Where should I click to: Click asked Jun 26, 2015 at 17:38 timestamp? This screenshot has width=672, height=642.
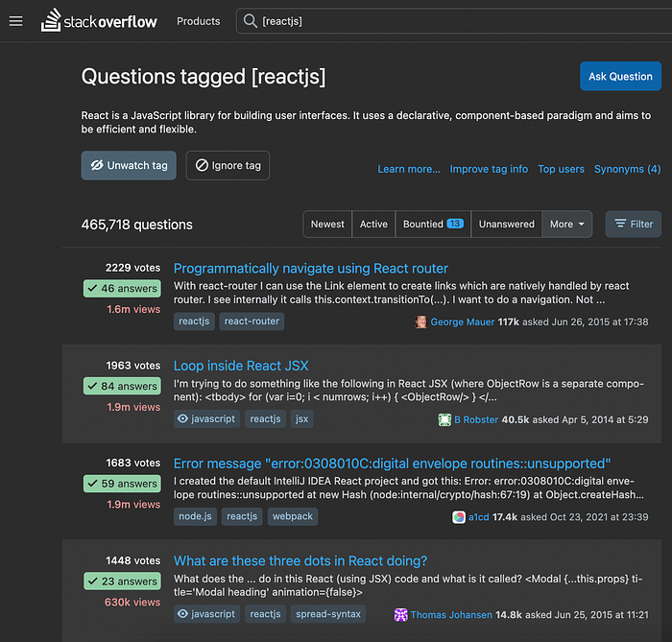[x=585, y=322]
